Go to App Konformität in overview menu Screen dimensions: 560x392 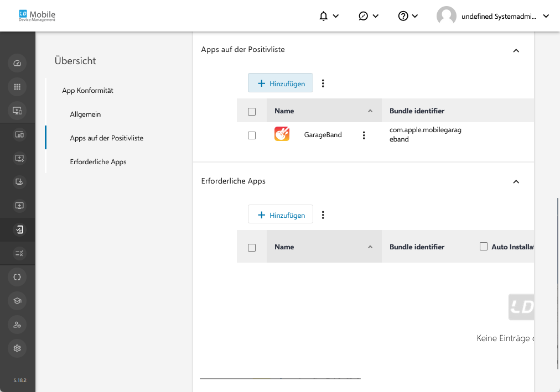click(x=87, y=91)
